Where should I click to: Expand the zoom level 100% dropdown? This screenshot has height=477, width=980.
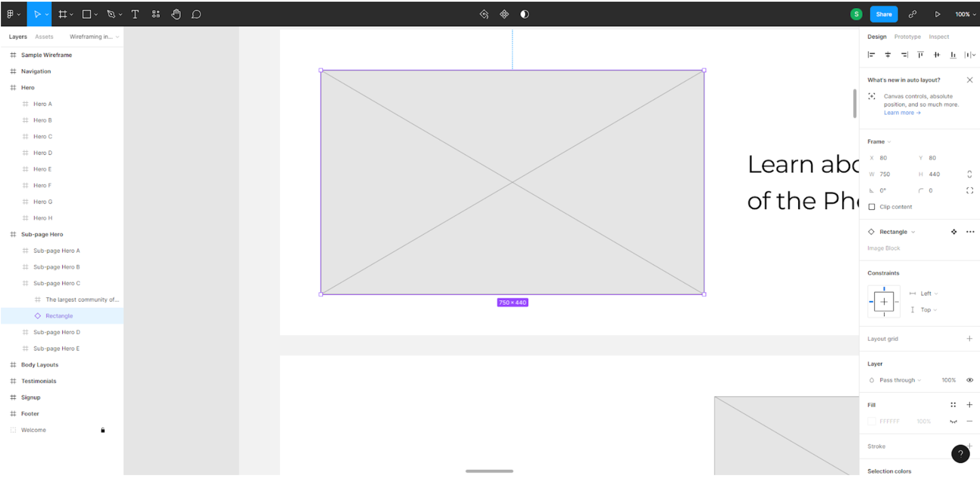tap(965, 15)
